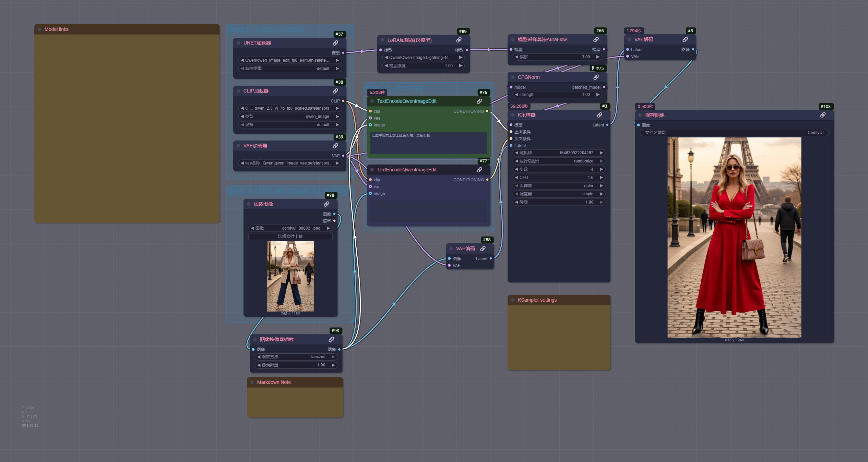868x462 pixels.
Task: Click link icon on K采样器 node
Action: click(599, 115)
